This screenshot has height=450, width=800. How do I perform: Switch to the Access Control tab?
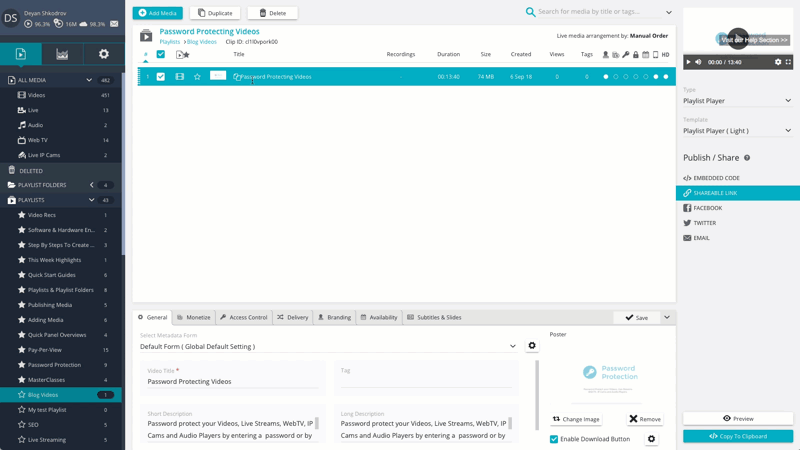click(244, 317)
